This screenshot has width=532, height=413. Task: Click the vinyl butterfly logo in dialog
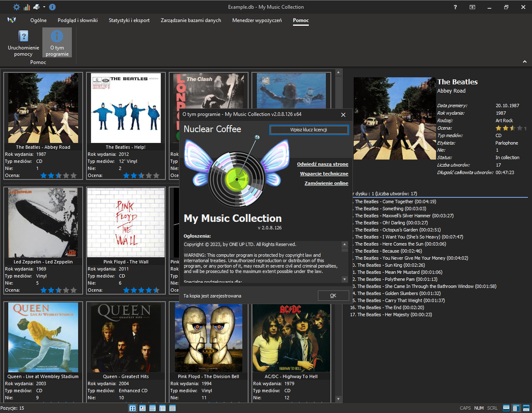click(237, 172)
